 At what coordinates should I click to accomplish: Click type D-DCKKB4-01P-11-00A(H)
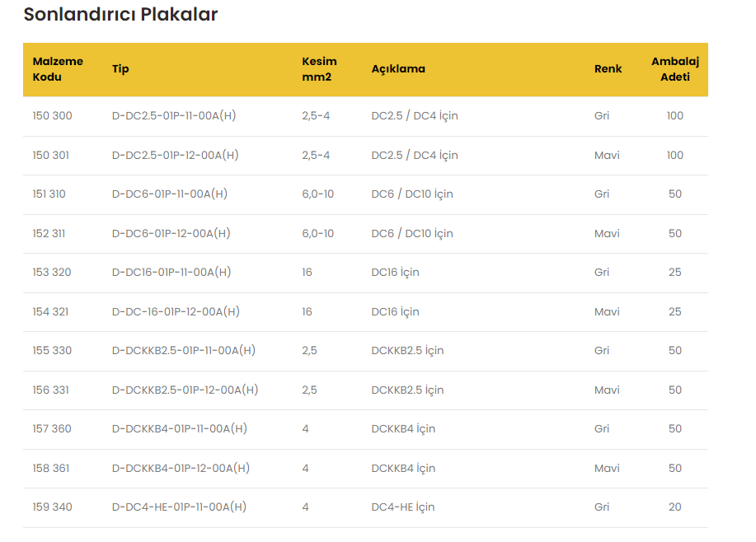[x=179, y=429]
